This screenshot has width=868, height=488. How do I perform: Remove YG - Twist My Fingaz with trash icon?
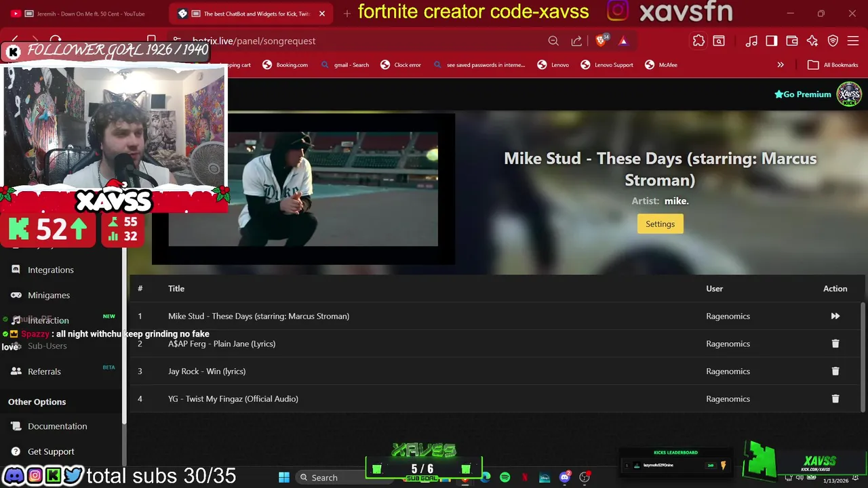(x=835, y=399)
